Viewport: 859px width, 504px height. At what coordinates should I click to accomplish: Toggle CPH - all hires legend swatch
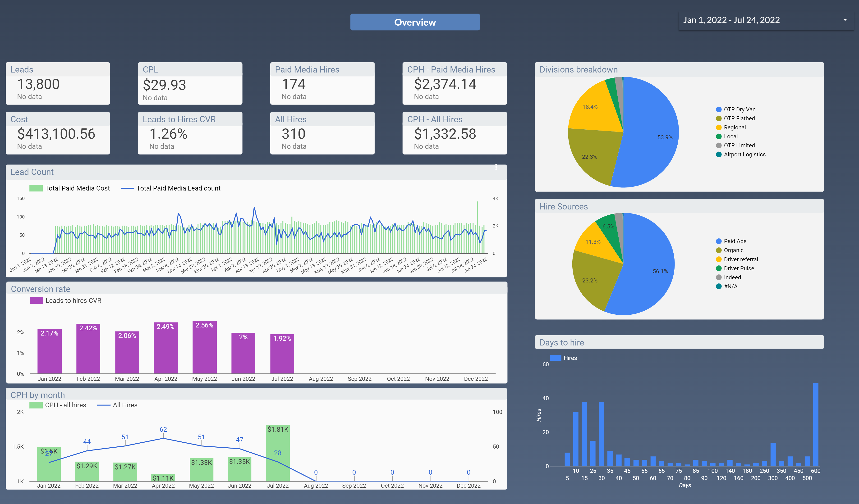pos(36,405)
